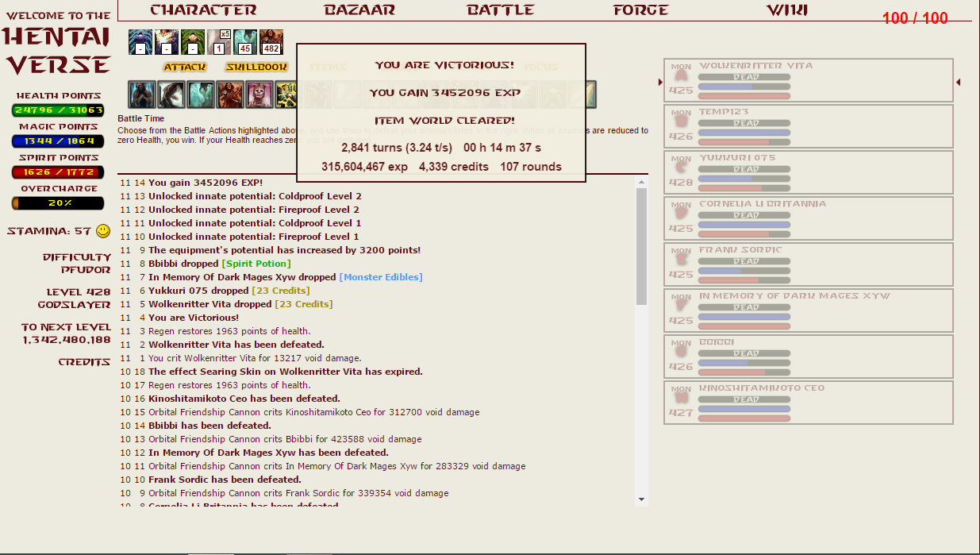Click 'Unlocked innate potential: Fireproof Level 1' log line
The height and width of the screenshot is (555, 980).
(255, 237)
